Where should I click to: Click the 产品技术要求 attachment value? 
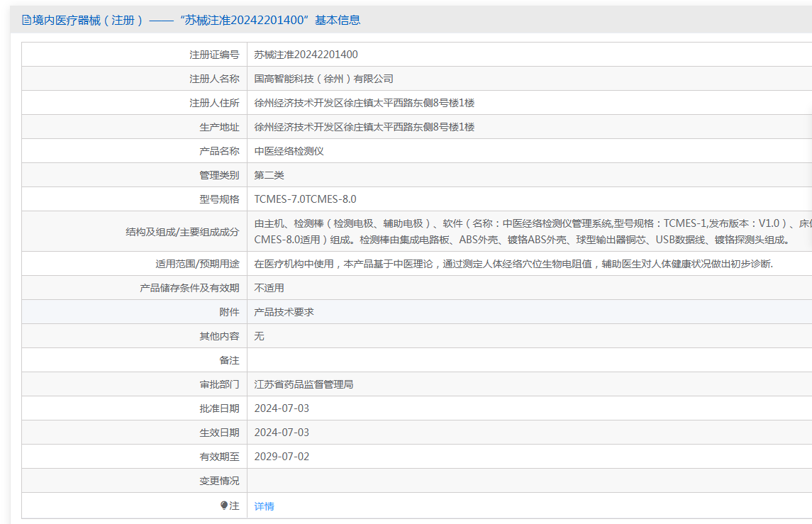pos(284,312)
